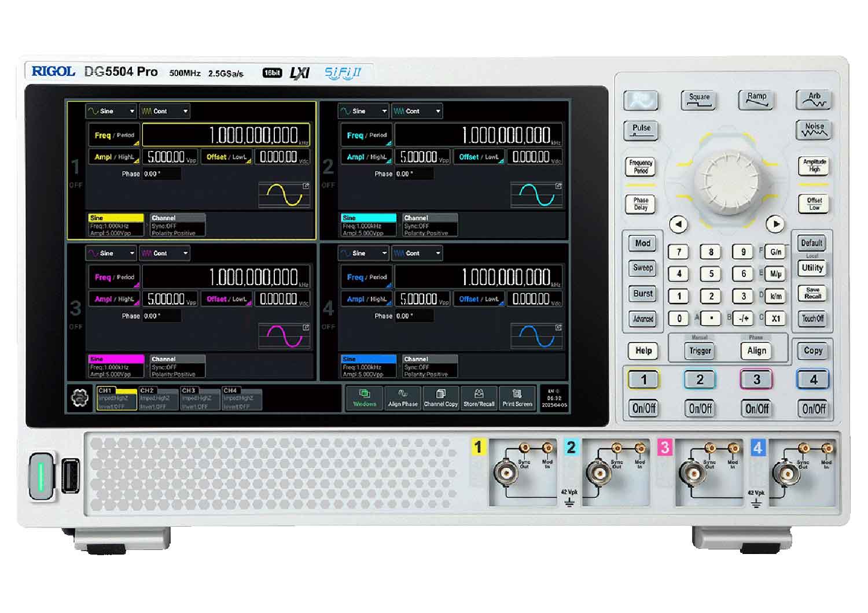Image resolution: width=868 pixels, height=613 pixels.
Task: Toggle the Touch Off key
Action: tap(812, 319)
